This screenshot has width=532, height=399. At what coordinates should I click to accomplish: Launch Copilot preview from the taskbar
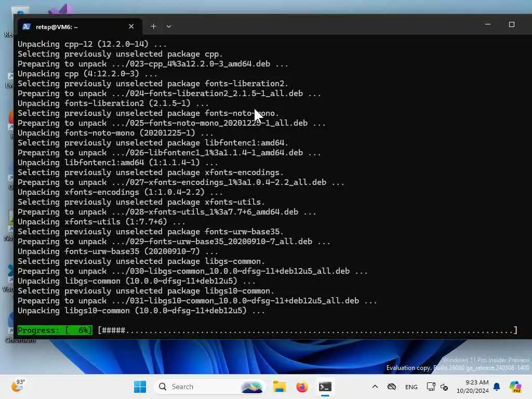pos(515,387)
